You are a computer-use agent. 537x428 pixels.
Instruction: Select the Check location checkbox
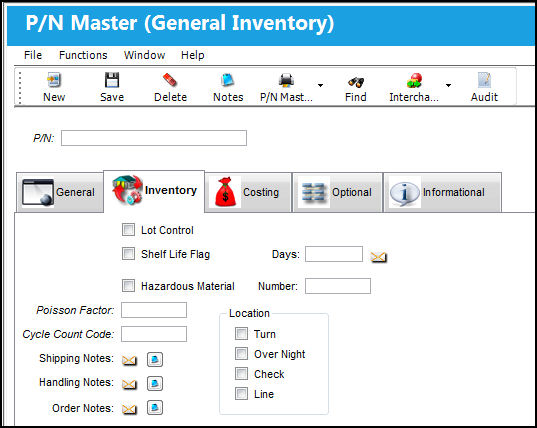click(241, 374)
